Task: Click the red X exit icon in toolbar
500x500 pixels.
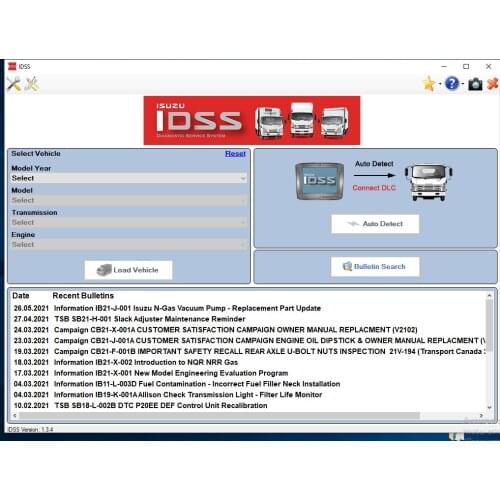Action: [x=493, y=84]
